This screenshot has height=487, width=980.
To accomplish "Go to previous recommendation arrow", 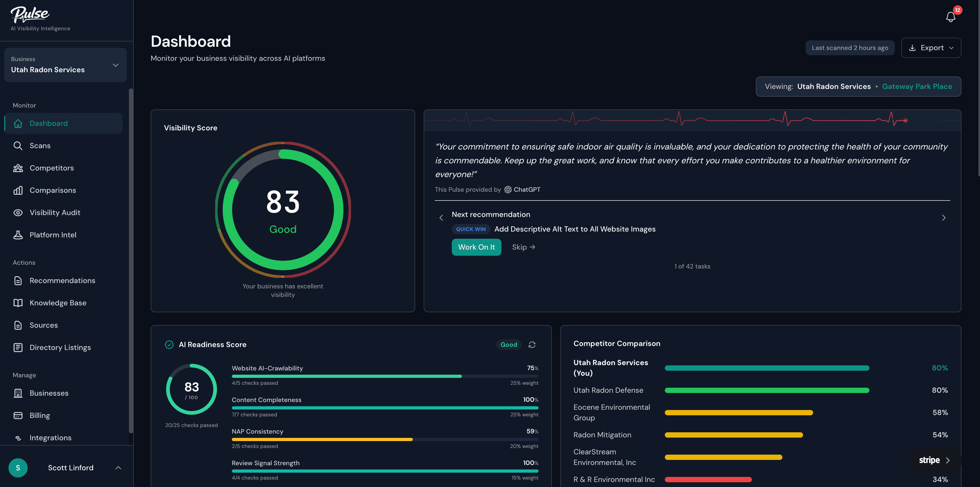I will tap(441, 218).
